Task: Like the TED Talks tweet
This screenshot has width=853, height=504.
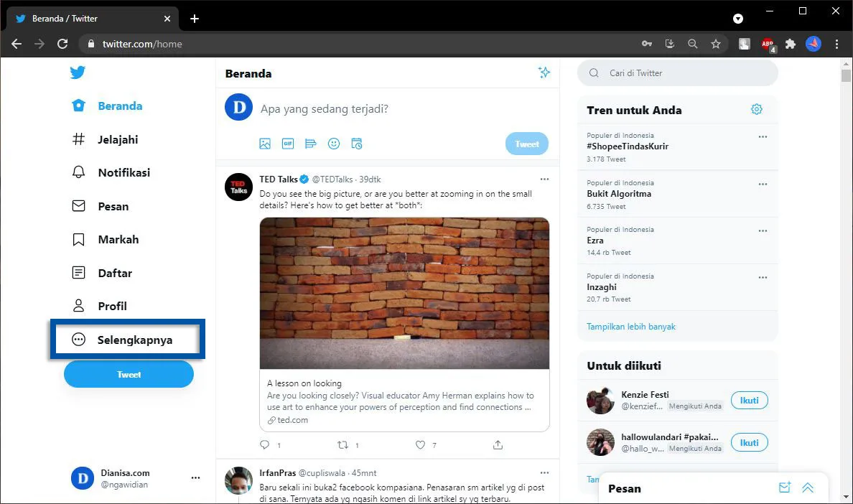Action: pos(421,445)
